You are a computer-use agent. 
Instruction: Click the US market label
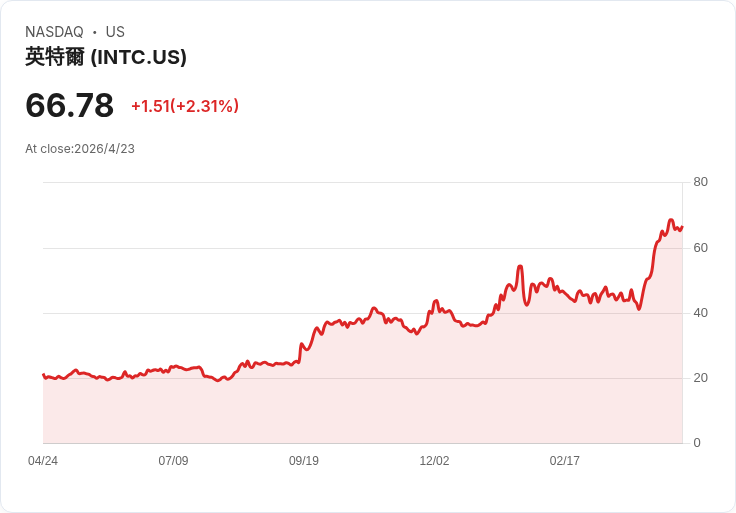point(115,32)
